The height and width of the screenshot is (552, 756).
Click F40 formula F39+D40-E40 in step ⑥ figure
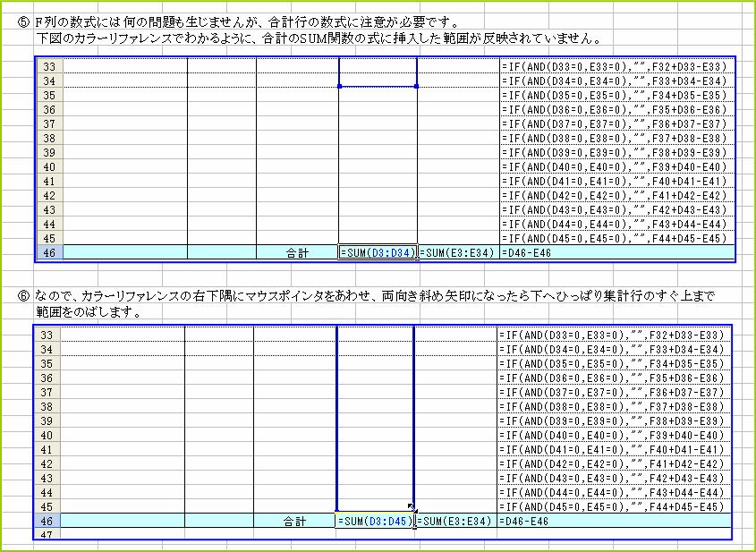click(615, 436)
